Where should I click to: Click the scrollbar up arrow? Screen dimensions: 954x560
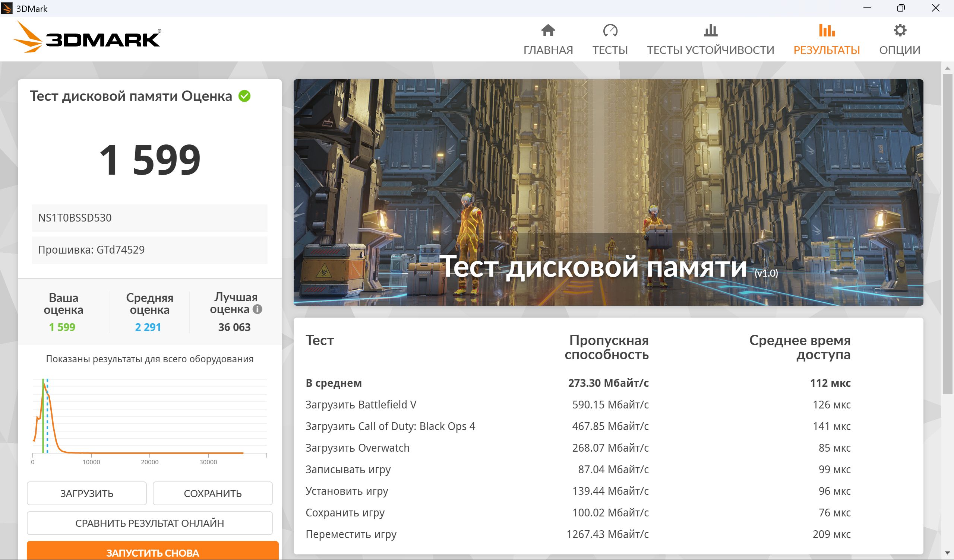(x=948, y=68)
